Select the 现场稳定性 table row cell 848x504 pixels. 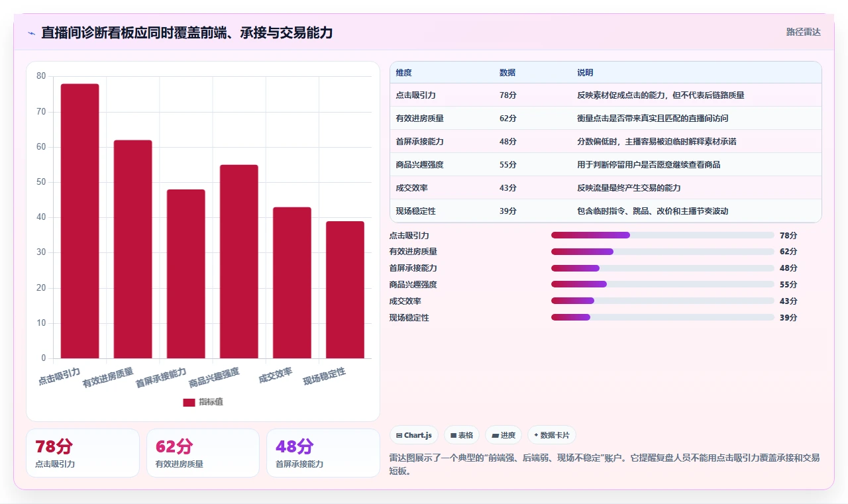415,211
